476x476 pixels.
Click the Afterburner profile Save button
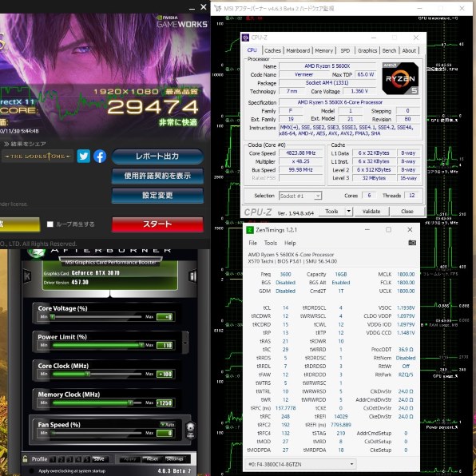coord(98,459)
